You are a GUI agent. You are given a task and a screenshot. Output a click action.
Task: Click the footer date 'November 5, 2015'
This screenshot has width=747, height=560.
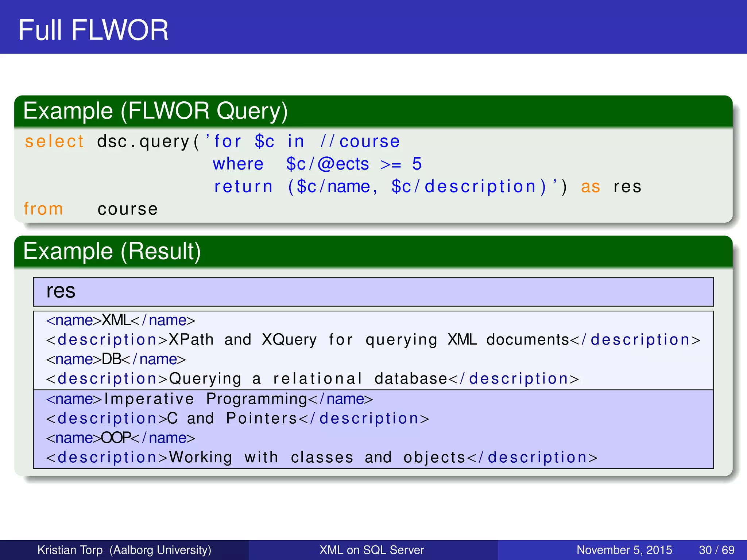(624, 550)
